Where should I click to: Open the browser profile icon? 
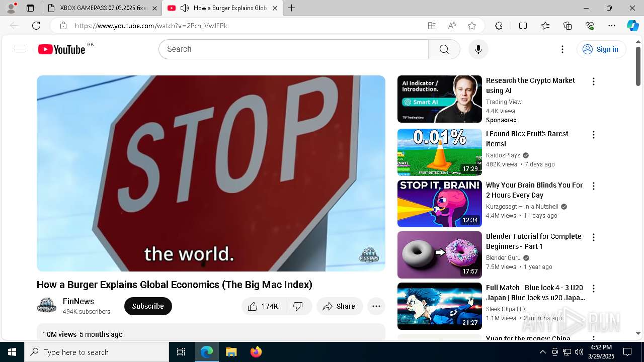11,8
